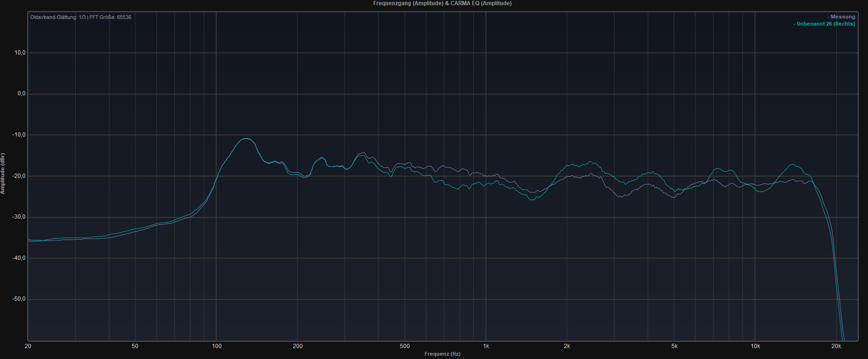
Task: Select the Amplitude (dBr) axis label
Action: [x=3, y=174]
